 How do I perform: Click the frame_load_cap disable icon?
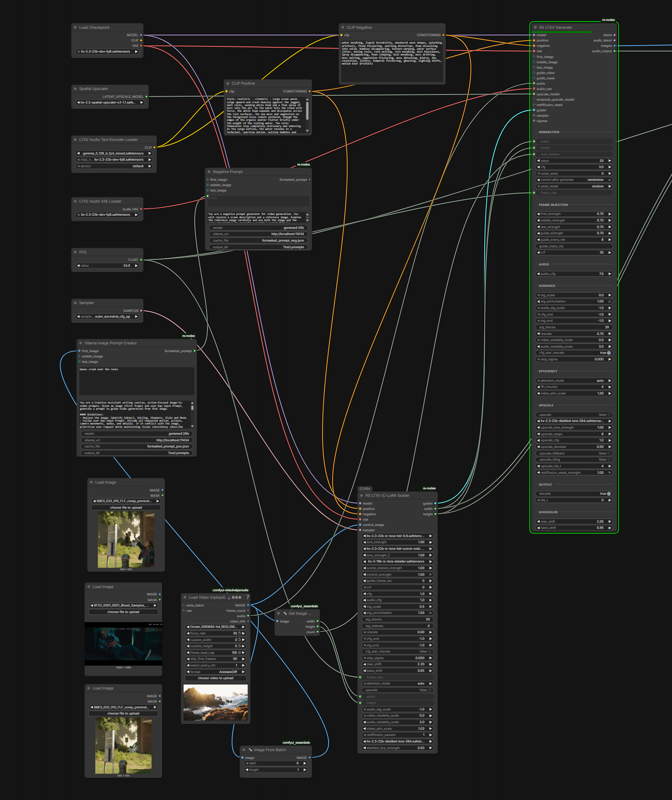(239, 652)
